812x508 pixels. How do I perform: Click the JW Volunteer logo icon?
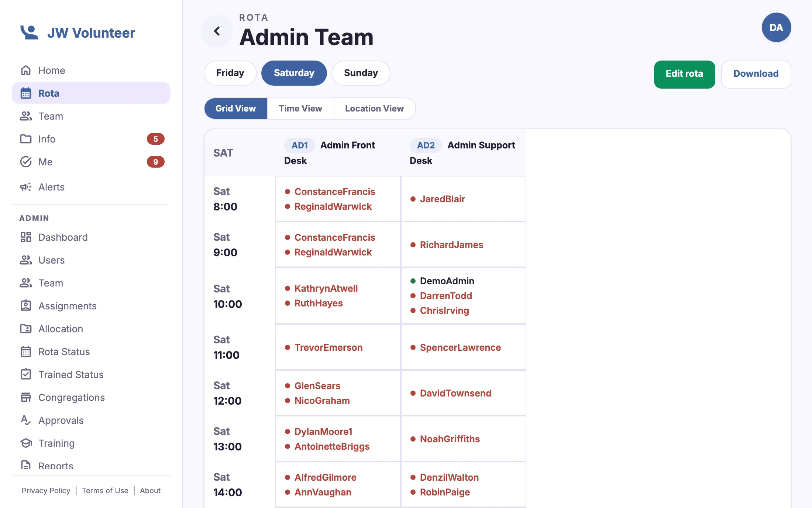point(29,32)
